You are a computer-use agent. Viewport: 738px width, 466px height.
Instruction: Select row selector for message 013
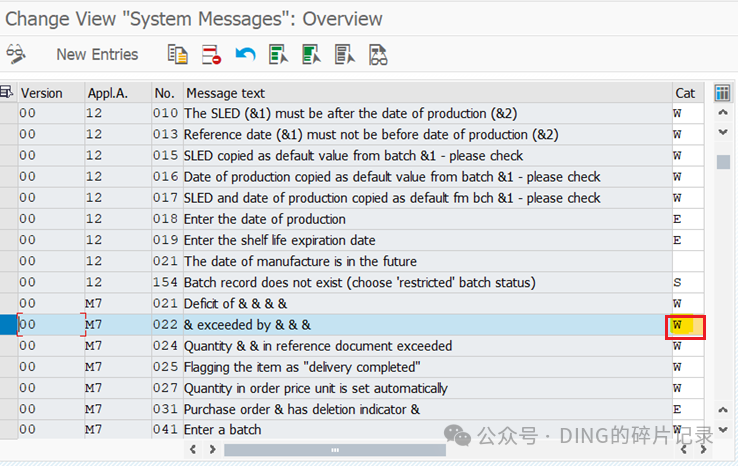point(8,135)
